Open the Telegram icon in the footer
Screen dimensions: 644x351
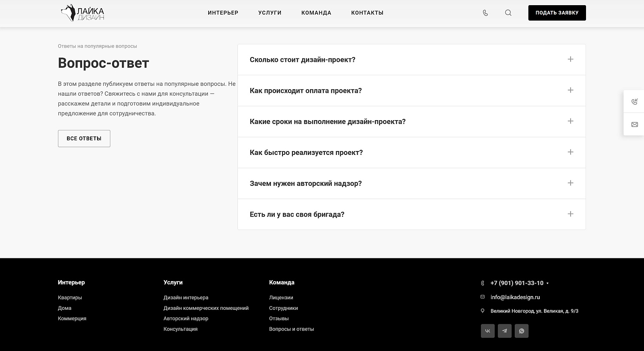coord(504,331)
